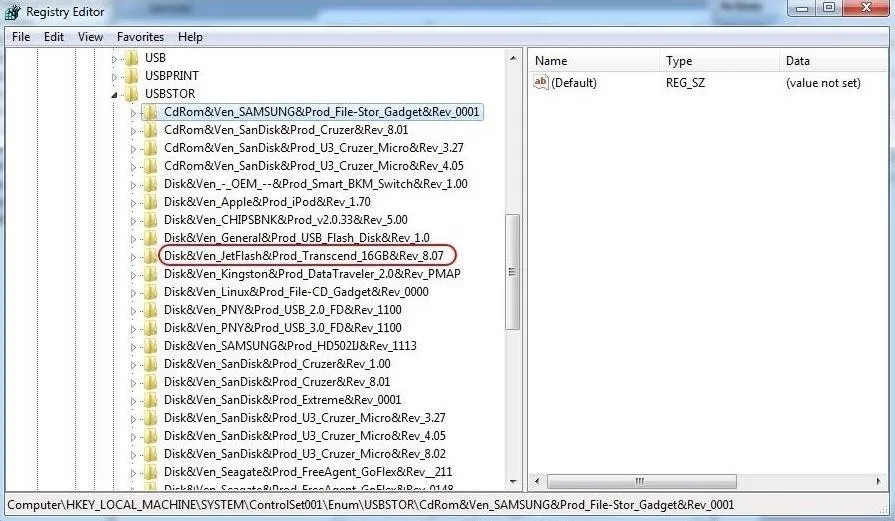Click folder icon of PNY USB_3.0_FD key

(151, 328)
